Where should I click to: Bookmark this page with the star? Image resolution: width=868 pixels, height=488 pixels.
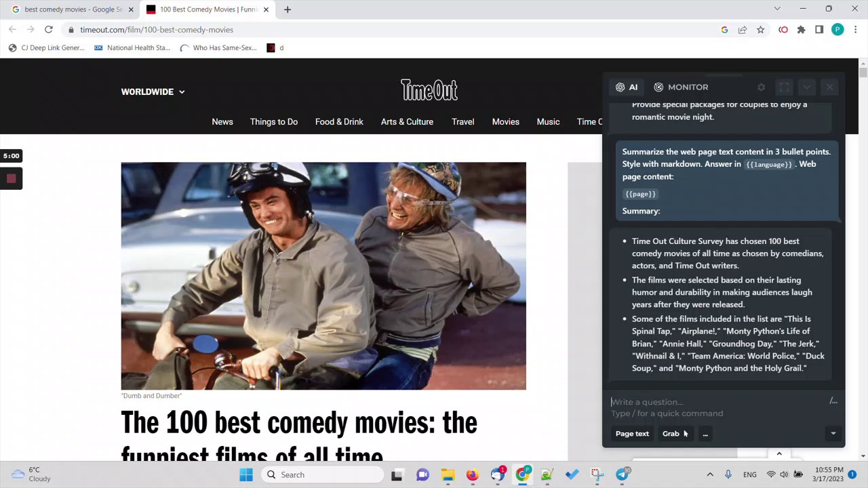(761, 30)
